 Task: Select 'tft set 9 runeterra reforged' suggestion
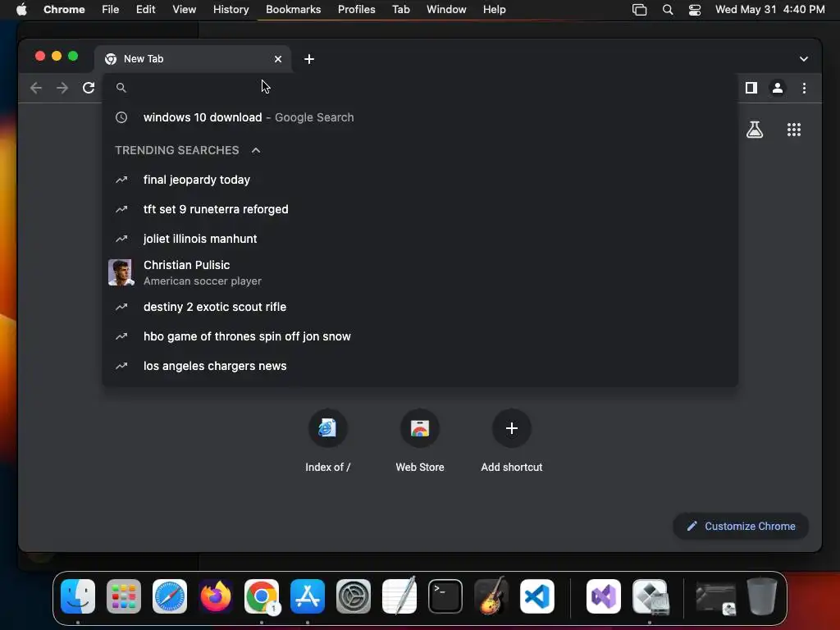[421, 209]
